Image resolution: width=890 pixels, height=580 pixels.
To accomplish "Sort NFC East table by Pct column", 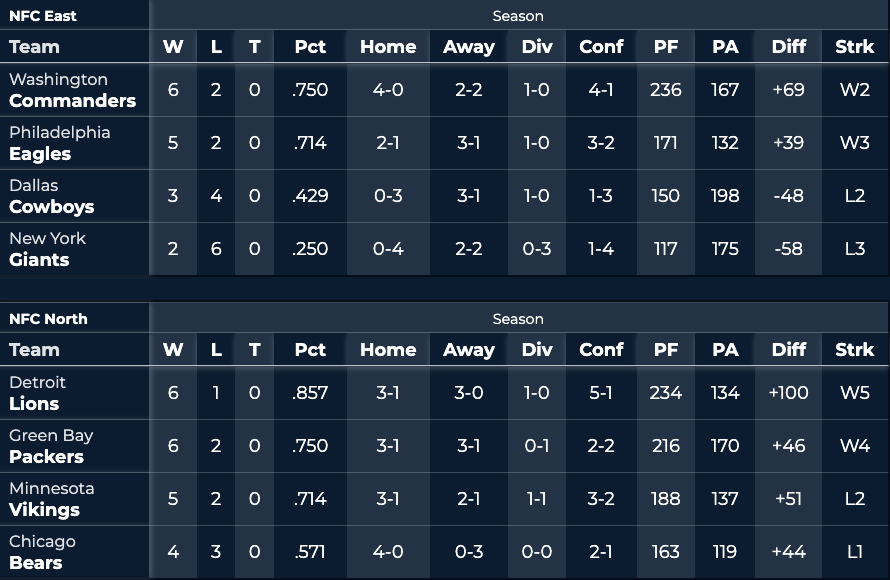I will tap(310, 46).
